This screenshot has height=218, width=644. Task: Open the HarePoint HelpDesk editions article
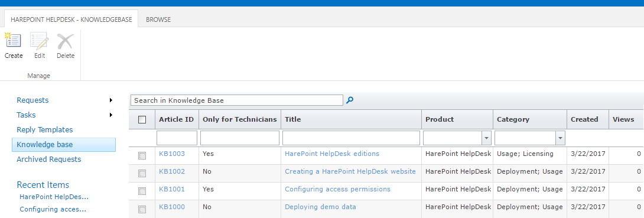pyautogui.click(x=332, y=154)
